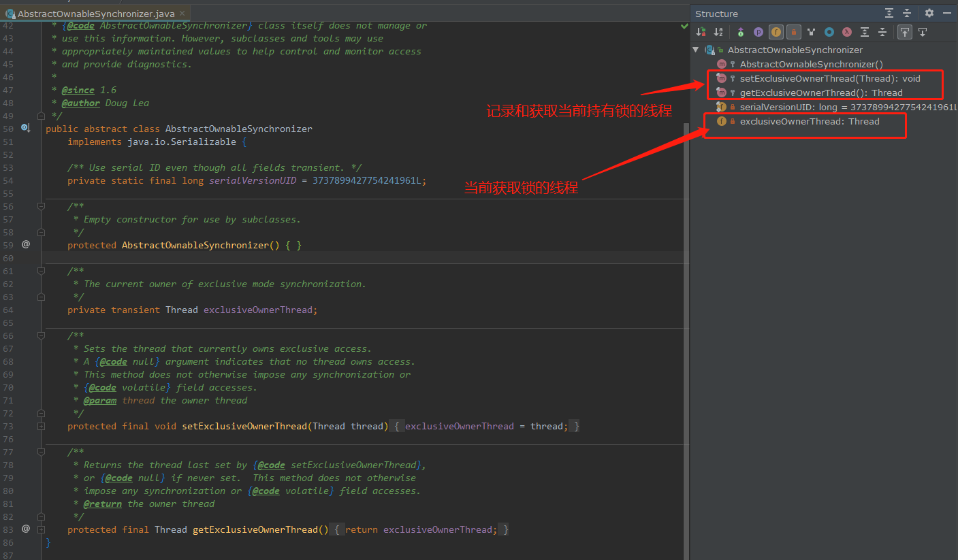Viewport: 958px width, 560px height.
Task: Toggle fold marker at line 72
Action: tap(41, 413)
